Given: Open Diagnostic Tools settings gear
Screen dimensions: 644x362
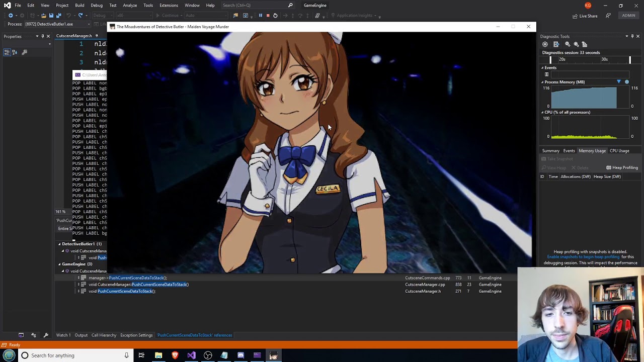Looking at the screenshot, I should tap(545, 44).
